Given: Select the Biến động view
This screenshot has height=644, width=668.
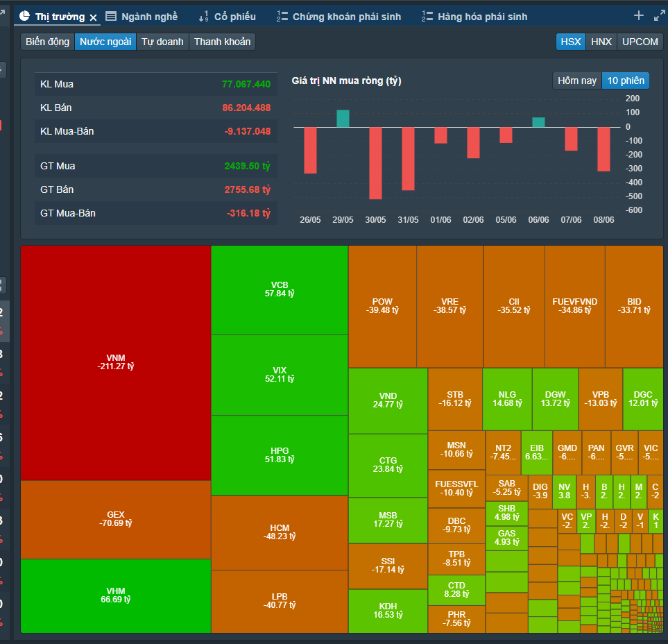Looking at the screenshot, I should click(47, 42).
